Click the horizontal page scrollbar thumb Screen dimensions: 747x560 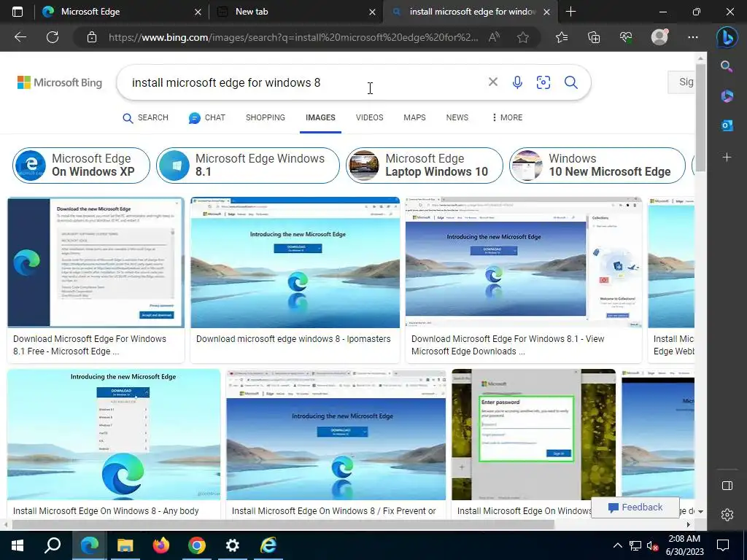click(283, 525)
